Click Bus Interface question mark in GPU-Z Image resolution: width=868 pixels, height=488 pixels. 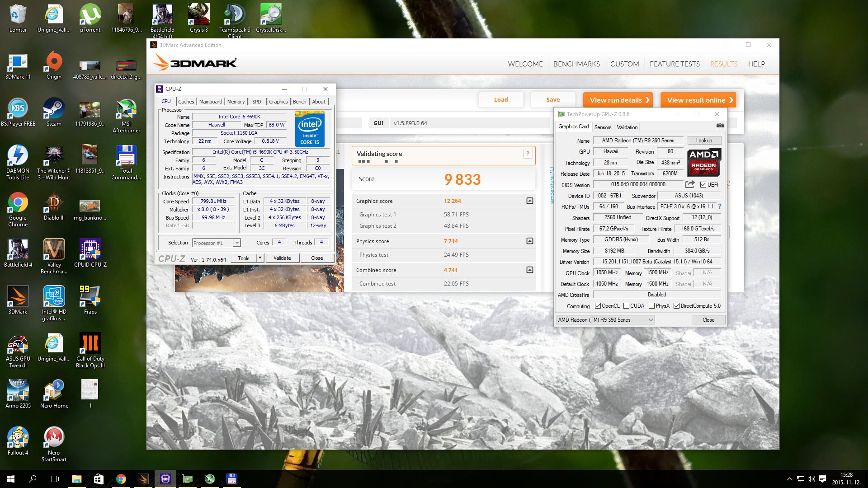(720, 206)
